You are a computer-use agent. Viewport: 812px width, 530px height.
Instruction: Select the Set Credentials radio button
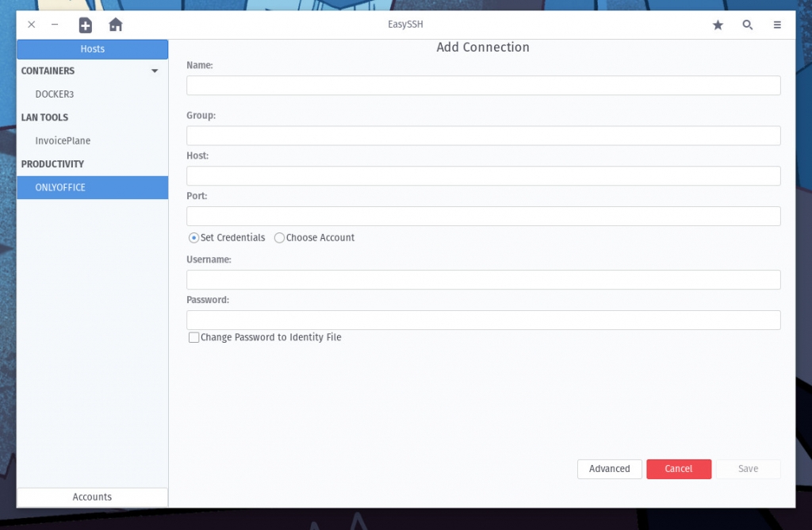(x=193, y=237)
